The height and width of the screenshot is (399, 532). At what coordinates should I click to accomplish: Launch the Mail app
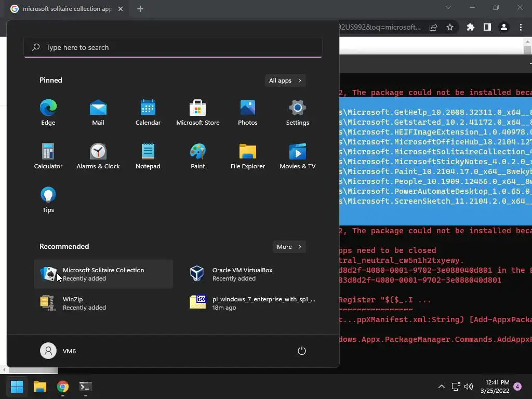pos(98,113)
